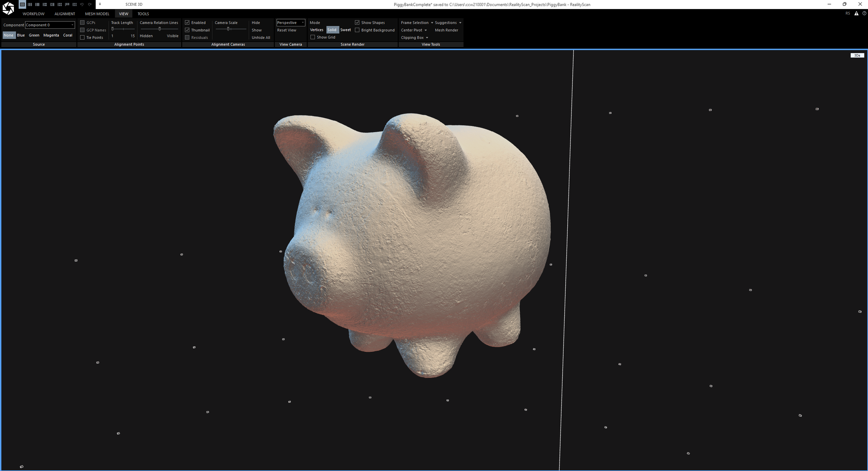868x471 pixels.
Task: Uncheck the Enabled cameras checkbox
Action: click(187, 23)
